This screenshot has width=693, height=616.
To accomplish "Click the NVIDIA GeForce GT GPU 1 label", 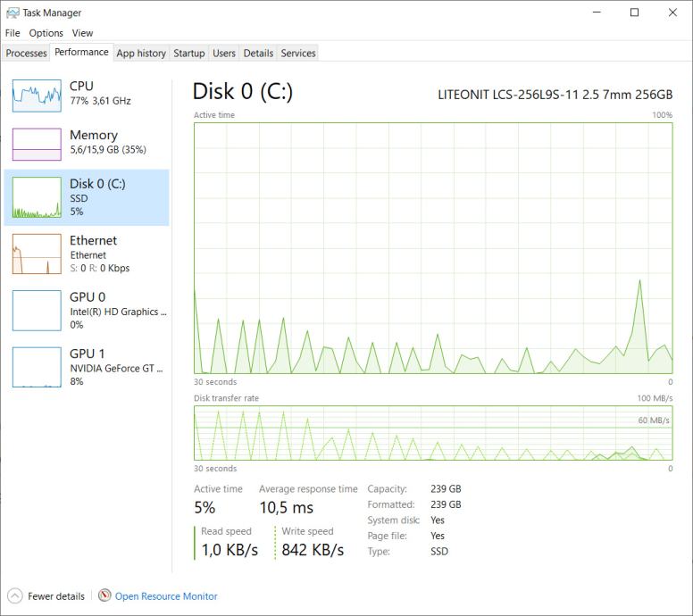I will tap(117, 368).
